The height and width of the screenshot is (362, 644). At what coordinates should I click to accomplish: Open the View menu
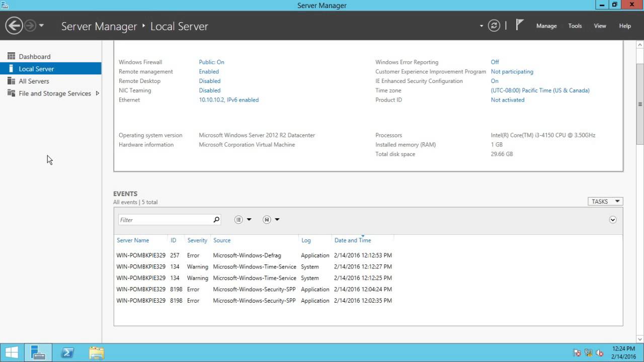tap(600, 26)
